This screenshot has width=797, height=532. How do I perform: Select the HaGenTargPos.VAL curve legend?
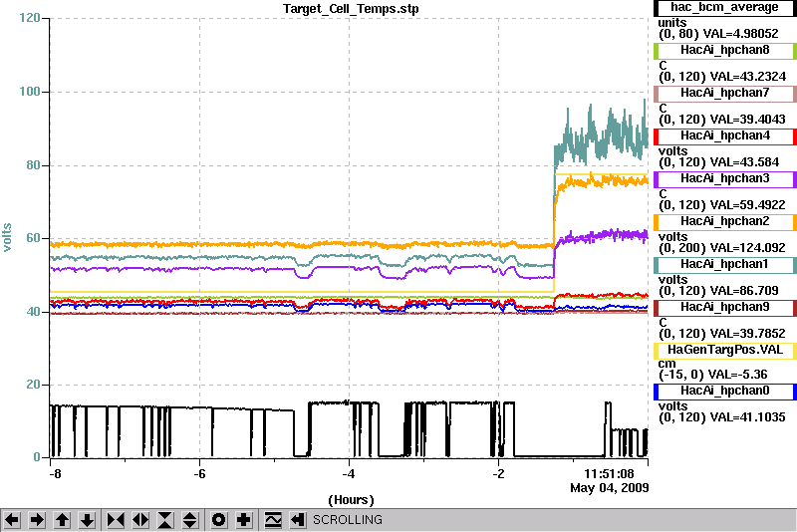724,351
